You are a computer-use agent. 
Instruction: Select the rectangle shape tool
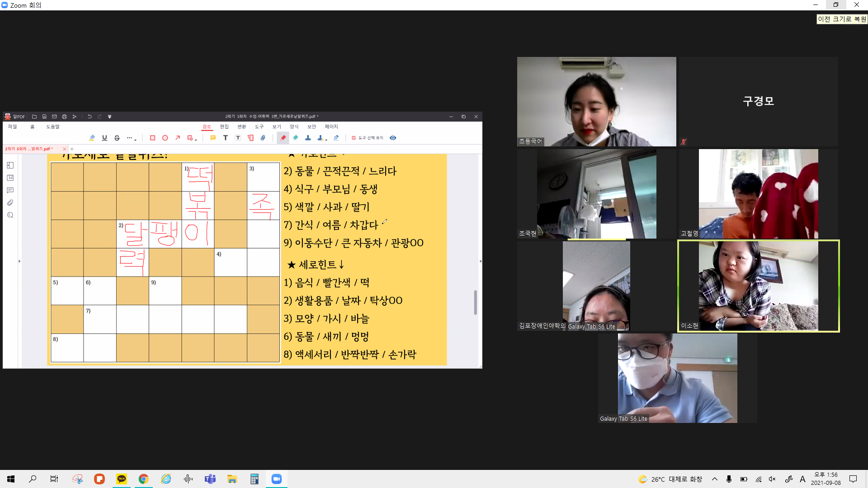pos(152,138)
